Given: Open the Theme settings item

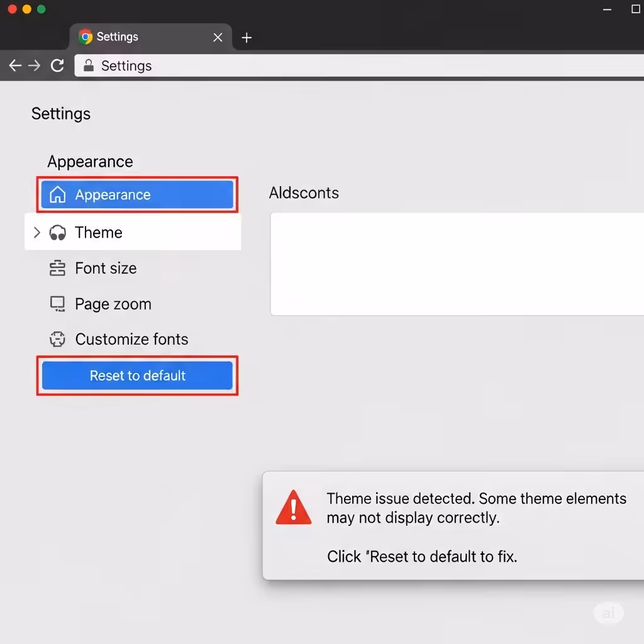Looking at the screenshot, I should pyautogui.click(x=133, y=233).
